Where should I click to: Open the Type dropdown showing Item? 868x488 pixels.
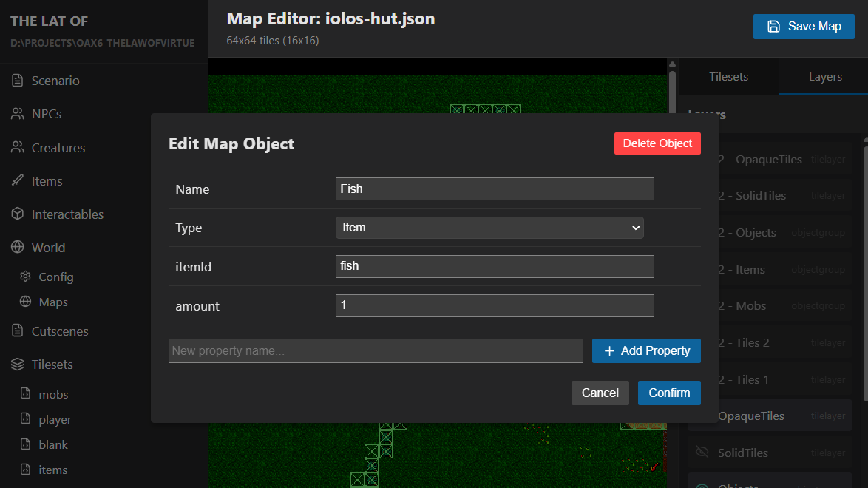click(489, 228)
